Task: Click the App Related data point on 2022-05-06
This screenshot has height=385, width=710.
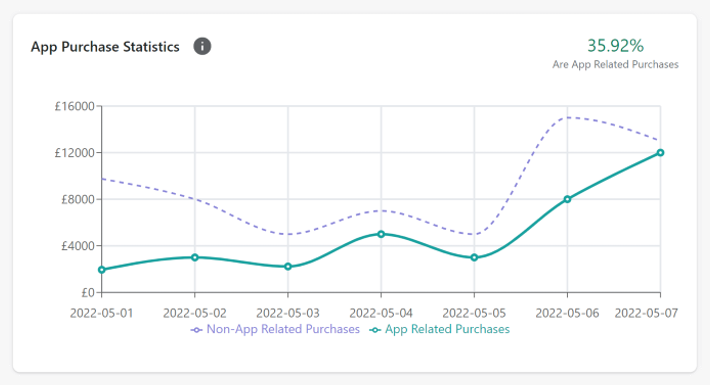Action: click(567, 199)
